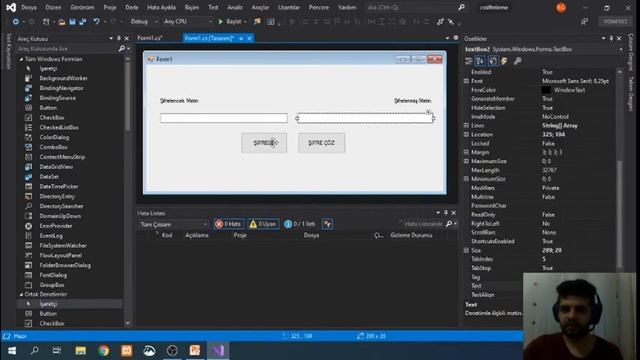Select the PasswordChar property row

pos(539,205)
